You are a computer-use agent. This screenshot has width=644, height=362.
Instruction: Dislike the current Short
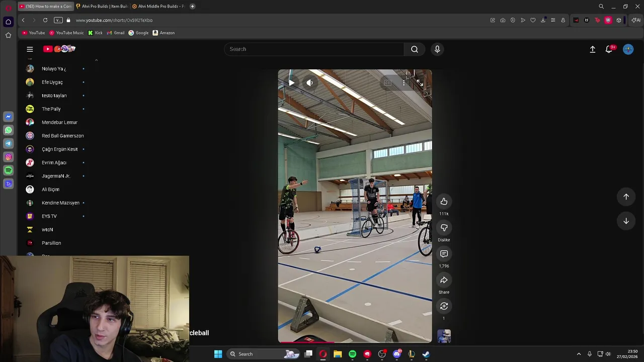444,228
